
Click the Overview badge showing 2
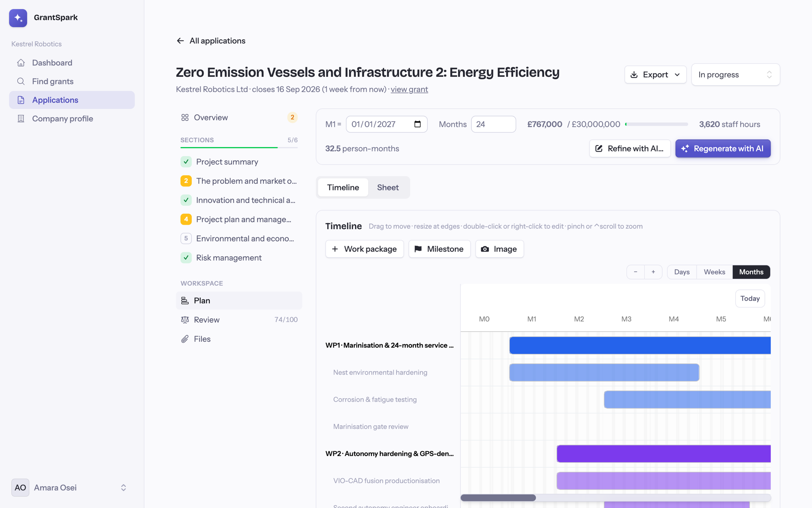click(292, 117)
